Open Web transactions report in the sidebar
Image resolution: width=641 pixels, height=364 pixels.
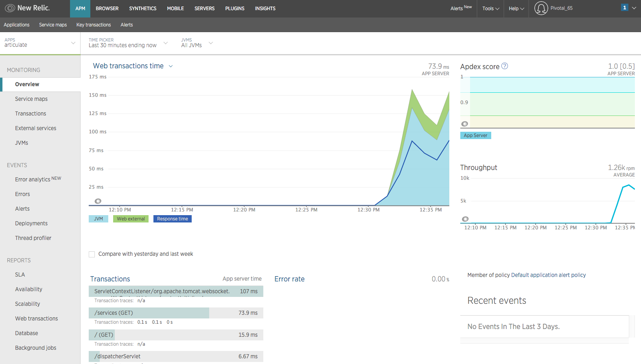(37, 318)
